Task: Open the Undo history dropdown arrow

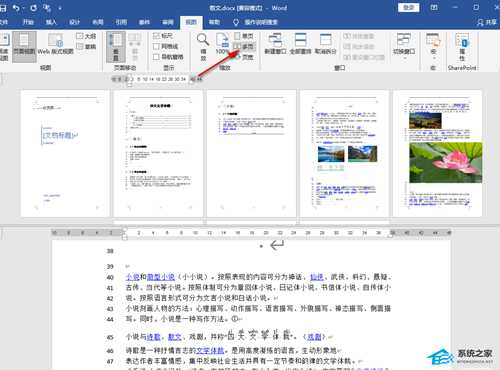Action: click(23, 8)
